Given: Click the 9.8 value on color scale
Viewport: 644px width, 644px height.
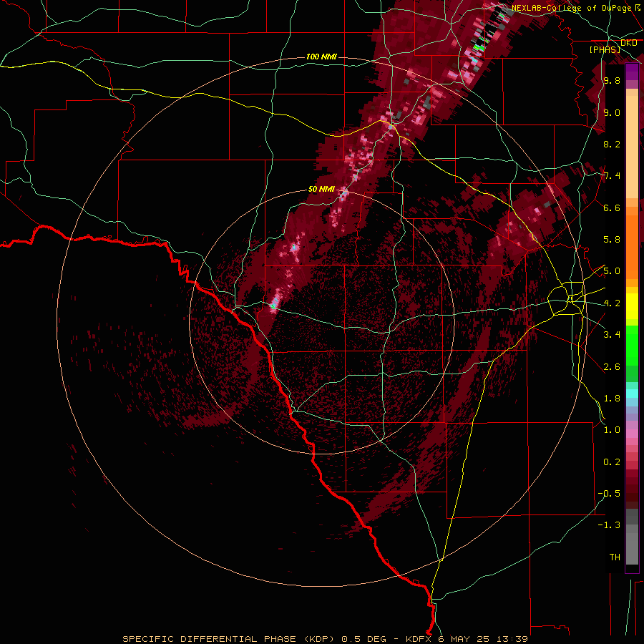Looking at the screenshot, I should pyautogui.click(x=612, y=81).
